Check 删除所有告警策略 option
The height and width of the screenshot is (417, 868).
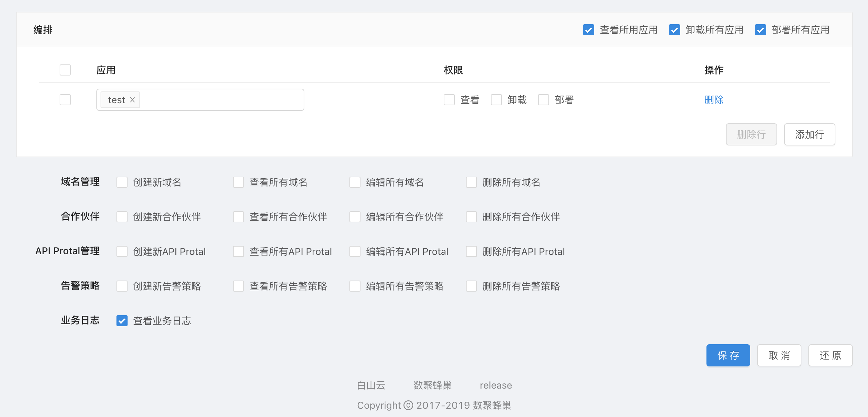pyautogui.click(x=471, y=286)
